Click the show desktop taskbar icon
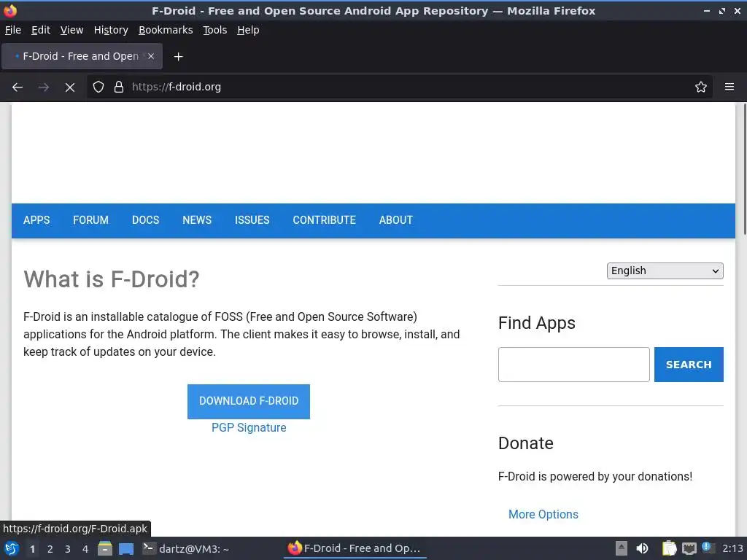 click(125, 548)
